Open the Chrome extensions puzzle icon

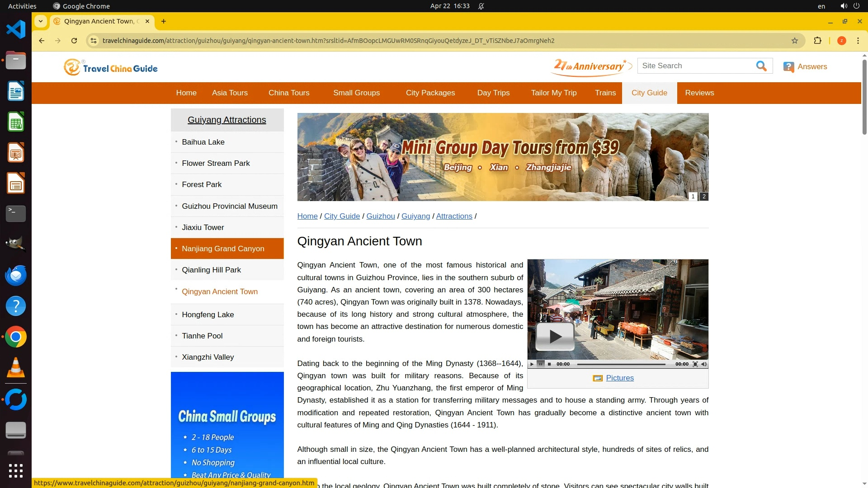click(x=817, y=41)
